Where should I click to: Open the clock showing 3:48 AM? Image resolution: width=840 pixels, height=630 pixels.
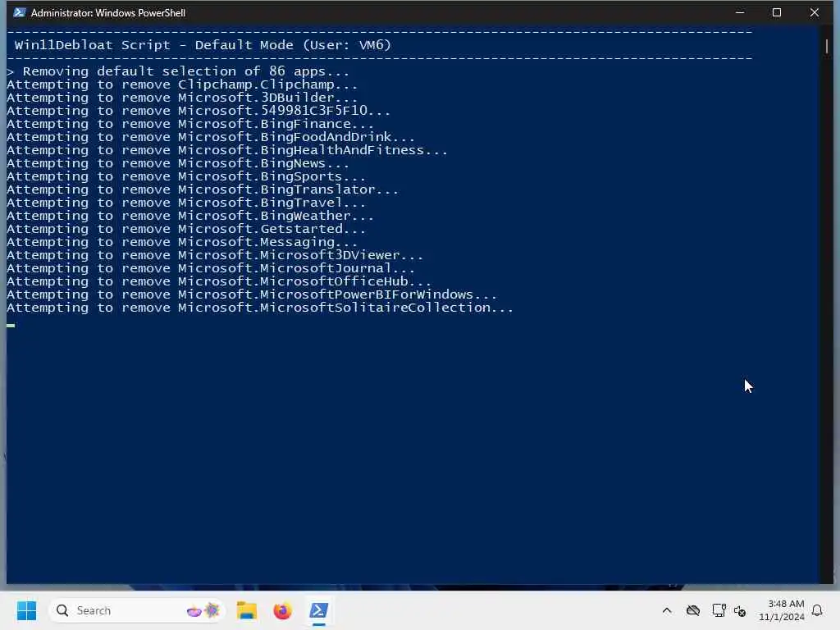tap(782, 610)
